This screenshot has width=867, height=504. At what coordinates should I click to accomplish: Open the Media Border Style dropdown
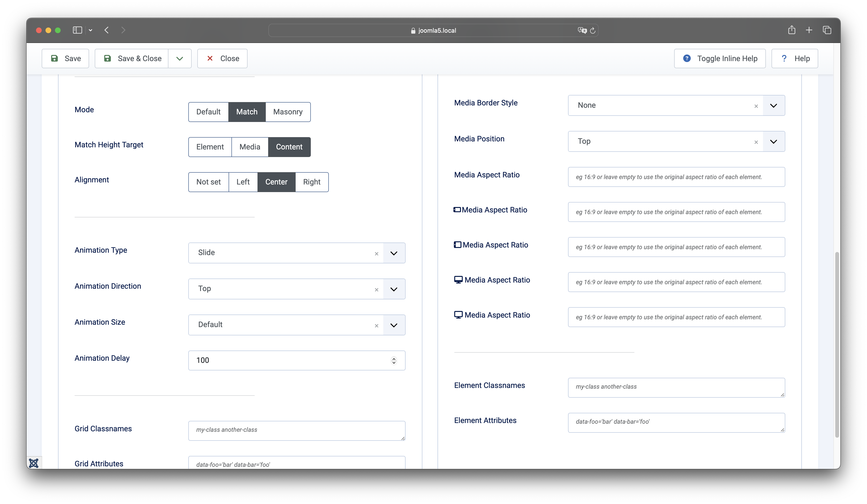tap(773, 106)
